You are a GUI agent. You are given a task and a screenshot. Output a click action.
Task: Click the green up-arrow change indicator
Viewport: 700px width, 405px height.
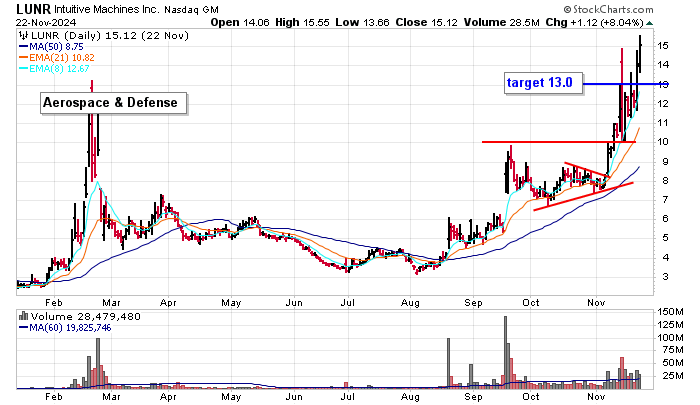pos(650,23)
